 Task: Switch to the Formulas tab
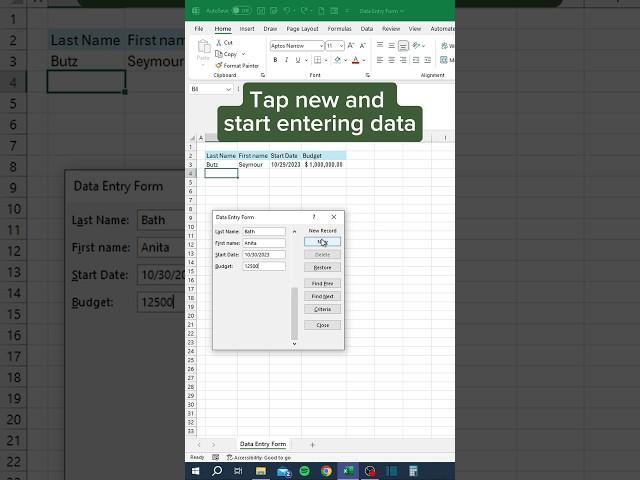tap(339, 29)
